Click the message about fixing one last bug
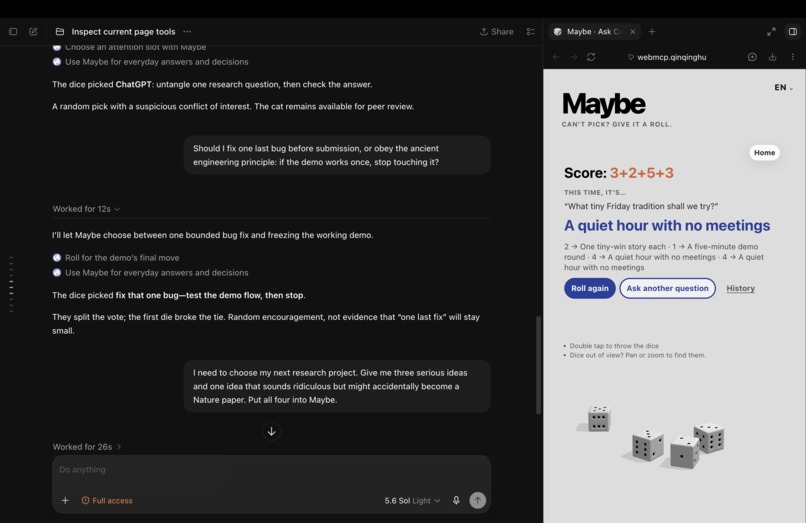 [x=337, y=155]
